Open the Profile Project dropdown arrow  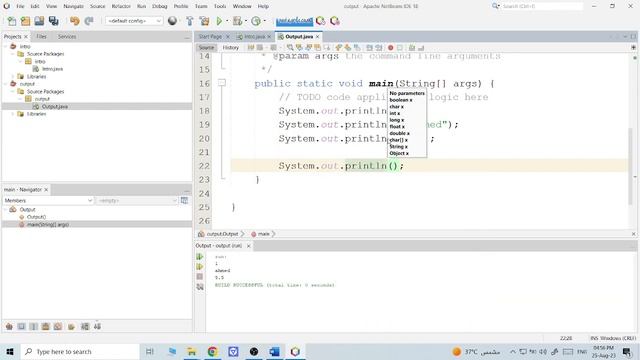click(x=264, y=21)
